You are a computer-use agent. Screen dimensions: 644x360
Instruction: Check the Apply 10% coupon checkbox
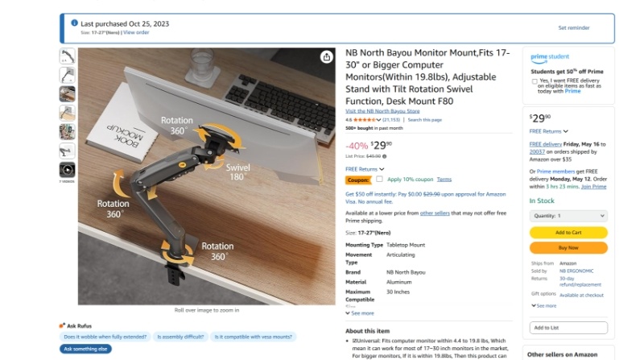[379, 179]
